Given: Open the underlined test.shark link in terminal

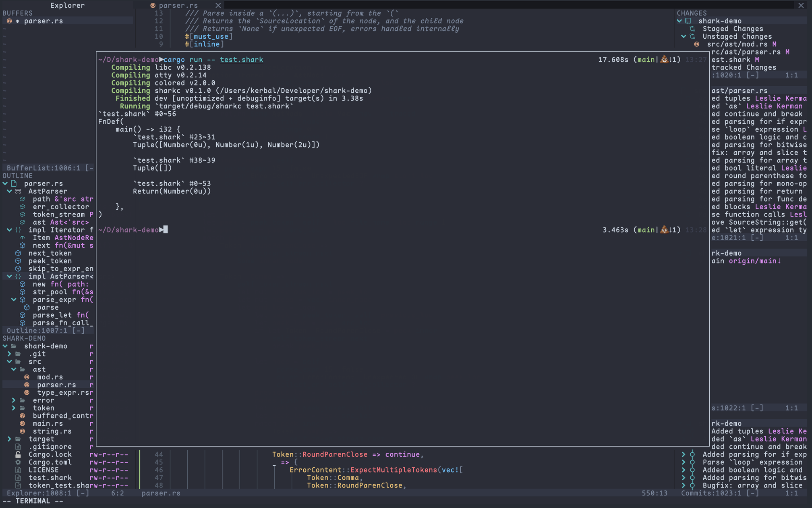Looking at the screenshot, I should (241, 60).
